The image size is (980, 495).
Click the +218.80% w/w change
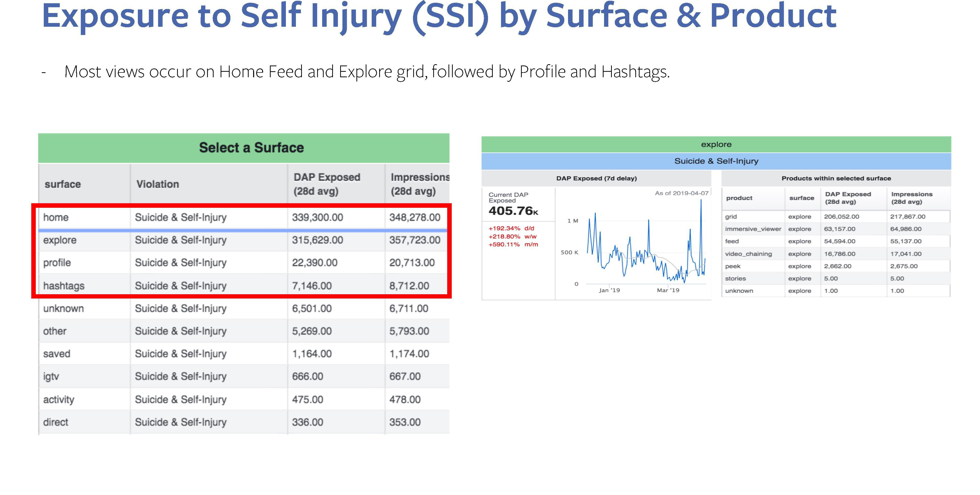513,236
